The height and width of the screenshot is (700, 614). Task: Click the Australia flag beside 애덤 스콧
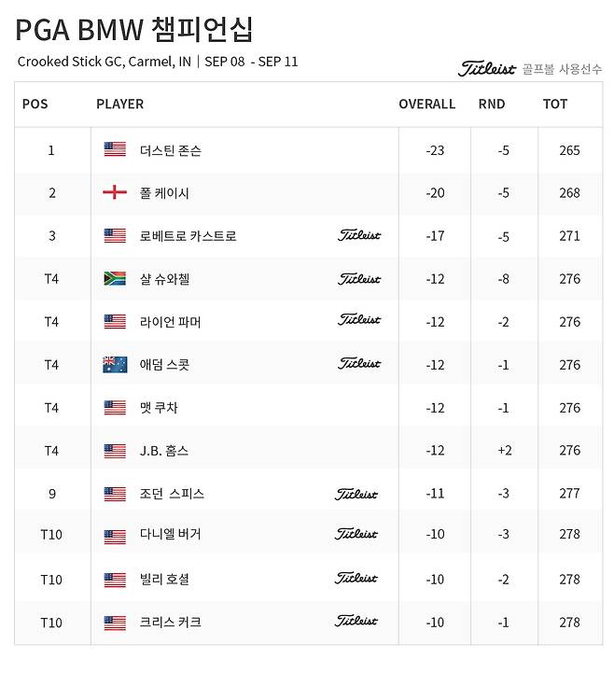click(114, 364)
